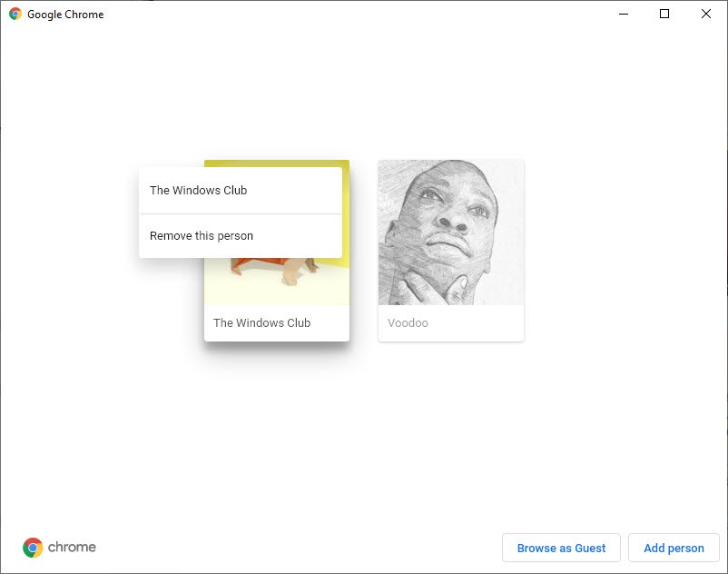Click the pencil-sketch face picture for Voodoo
The width and height of the screenshot is (728, 574).
point(450,232)
